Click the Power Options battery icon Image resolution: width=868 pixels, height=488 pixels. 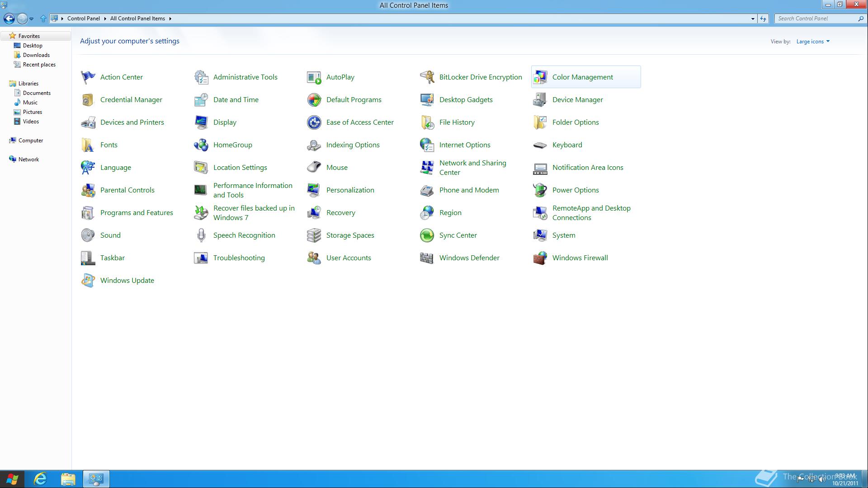coord(540,190)
